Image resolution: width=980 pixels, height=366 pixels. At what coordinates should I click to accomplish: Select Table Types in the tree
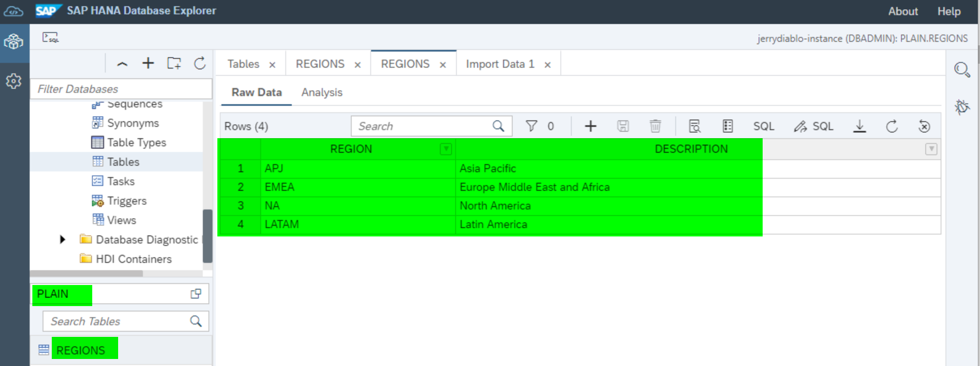coord(136,143)
